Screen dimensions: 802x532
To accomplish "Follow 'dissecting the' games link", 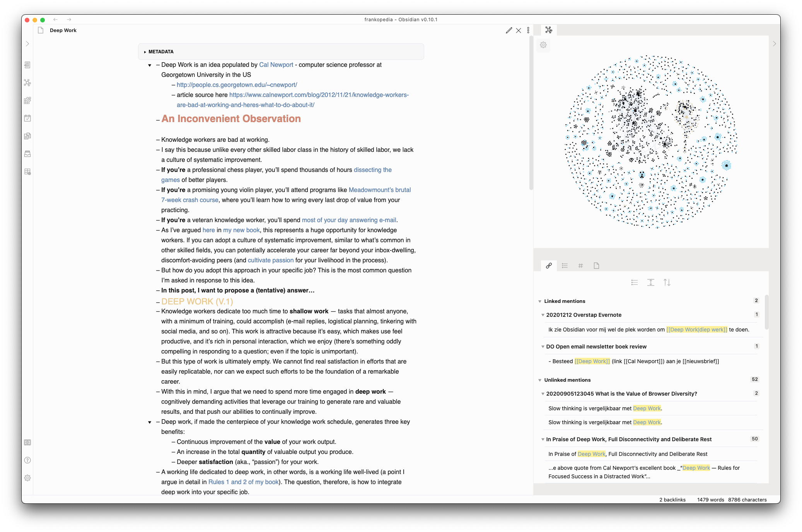I will coord(373,170).
